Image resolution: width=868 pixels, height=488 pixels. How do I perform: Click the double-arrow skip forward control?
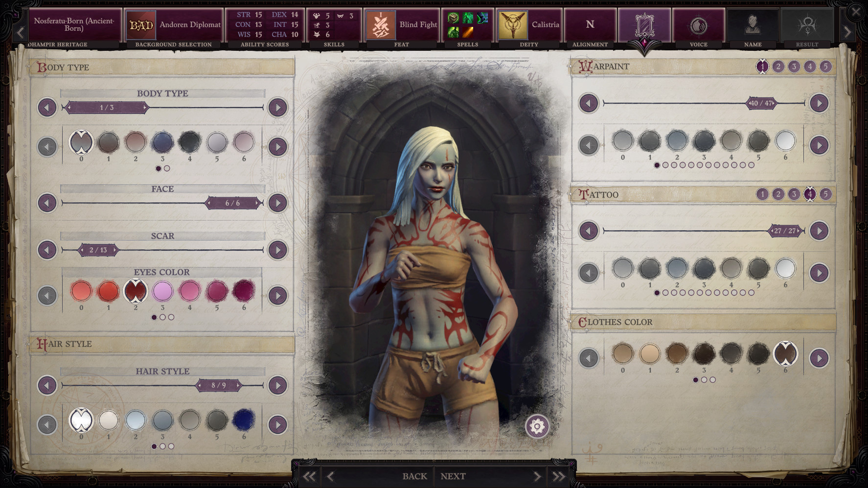[558, 475]
